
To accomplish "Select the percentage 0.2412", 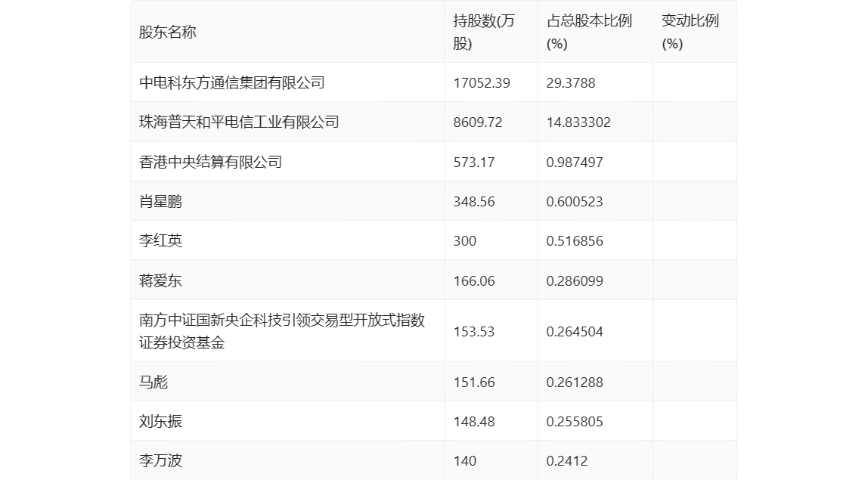I will (x=567, y=460).
